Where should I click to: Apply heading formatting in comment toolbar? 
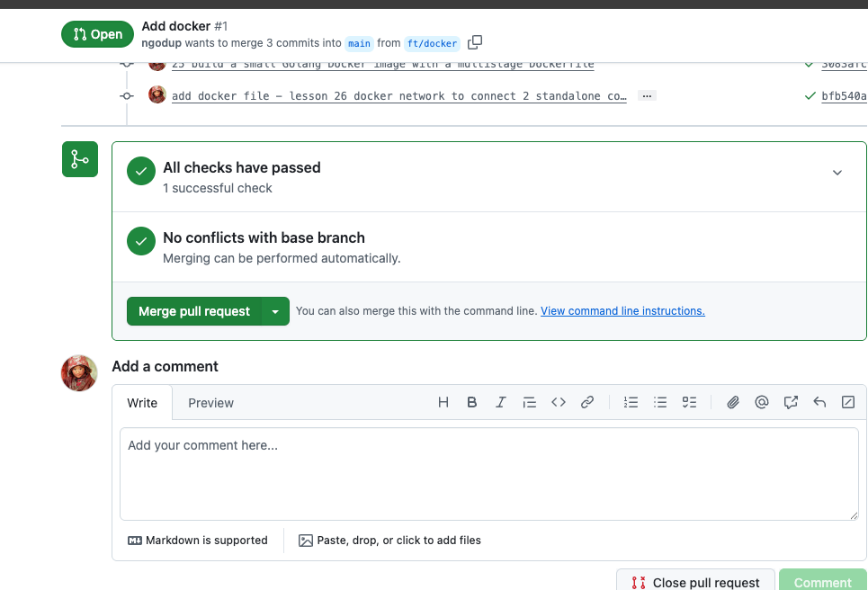point(443,403)
